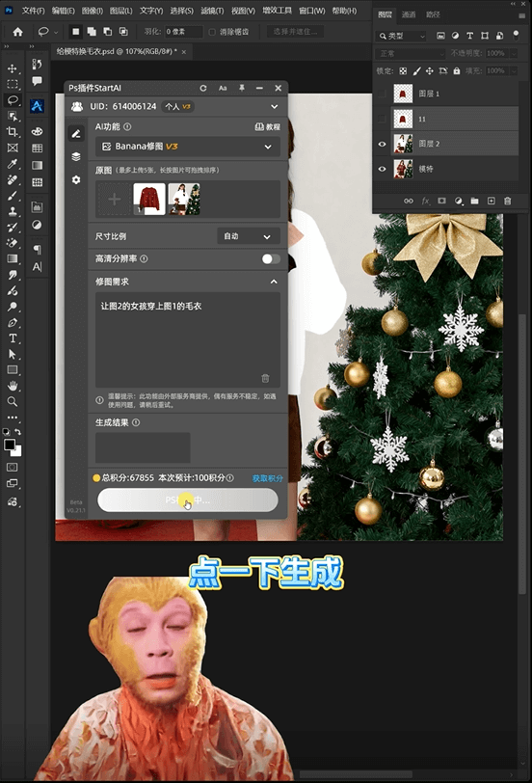Select the Gradient tool
Screen dimensions: 532x783
pyautogui.click(x=13, y=258)
